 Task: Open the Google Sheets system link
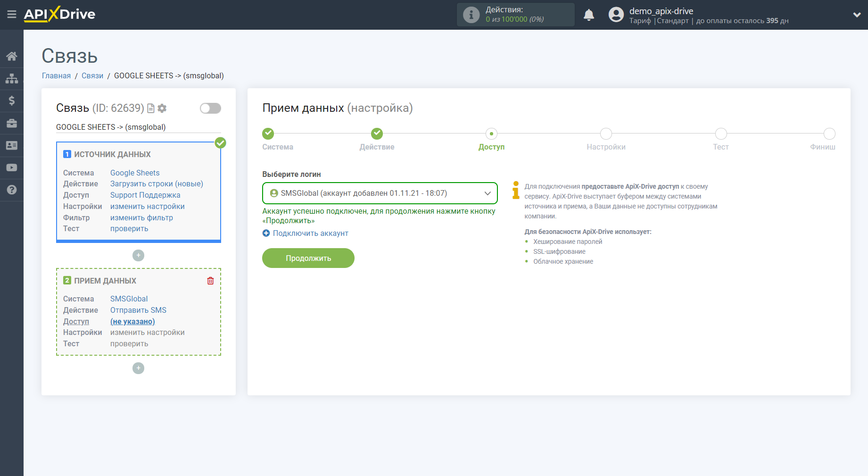[135, 173]
